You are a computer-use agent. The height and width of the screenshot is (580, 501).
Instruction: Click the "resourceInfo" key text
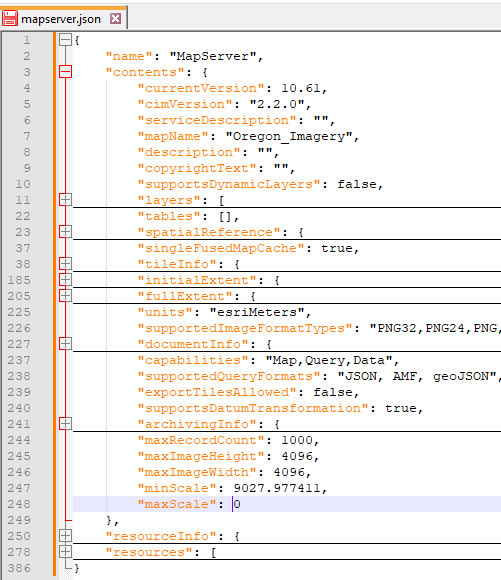pyautogui.click(x=161, y=536)
